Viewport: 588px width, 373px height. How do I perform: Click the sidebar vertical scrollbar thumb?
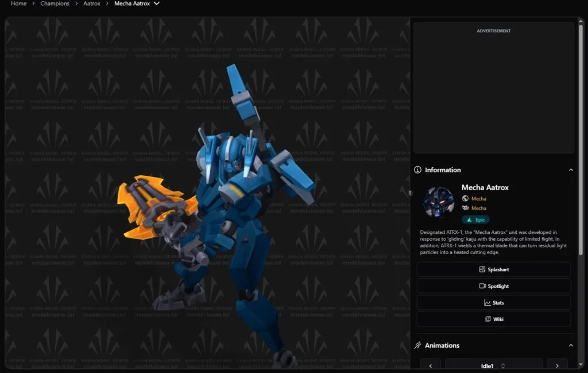[x=581, y=141]
